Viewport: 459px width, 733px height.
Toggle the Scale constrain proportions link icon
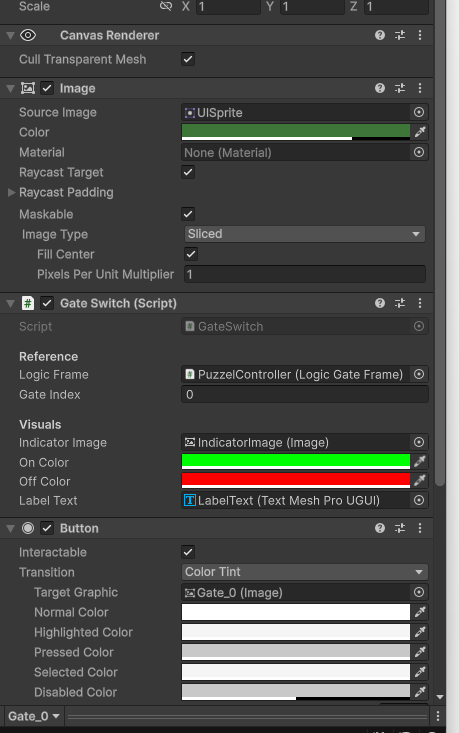pos(165,6)
